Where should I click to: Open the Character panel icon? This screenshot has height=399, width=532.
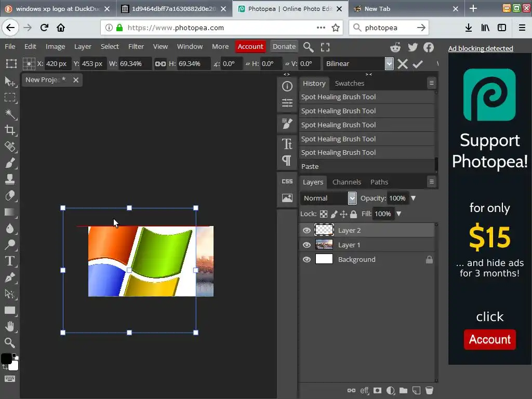pos(287,144)
